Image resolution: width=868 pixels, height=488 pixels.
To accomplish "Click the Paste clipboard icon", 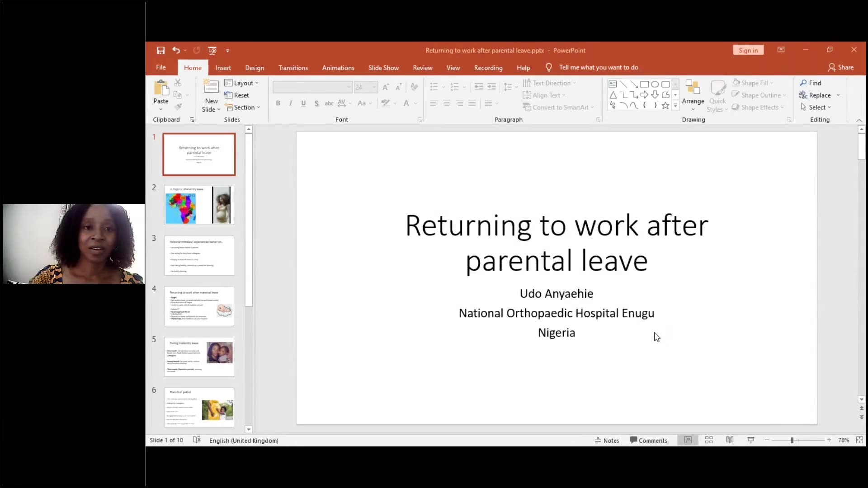I will click(160, 88).
